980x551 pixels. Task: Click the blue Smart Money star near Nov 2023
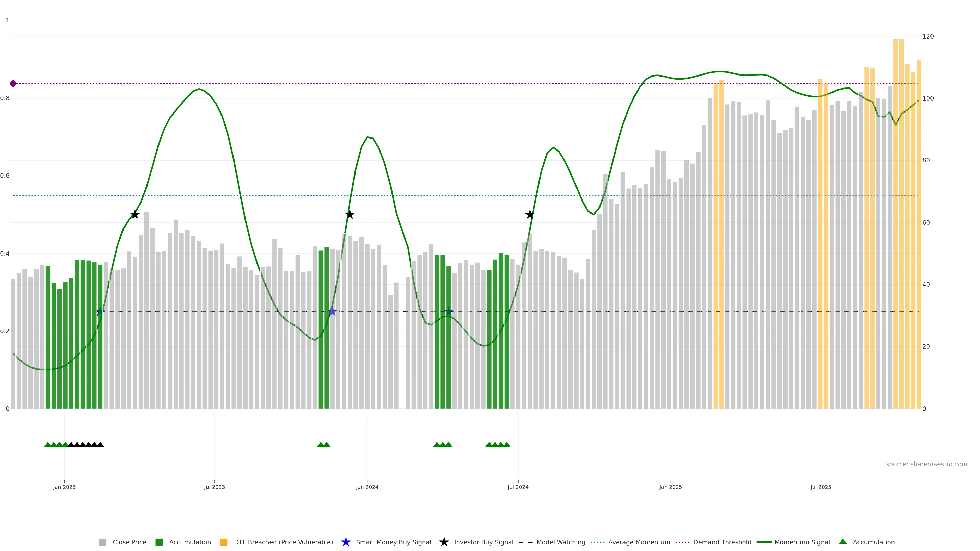click(x=333, y=311)
